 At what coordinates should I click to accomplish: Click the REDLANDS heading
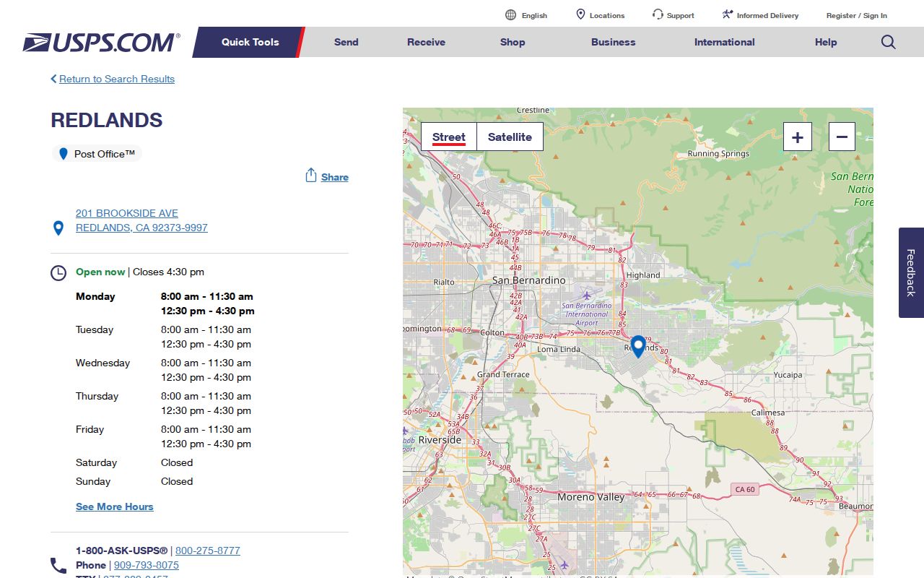(107, 120)
